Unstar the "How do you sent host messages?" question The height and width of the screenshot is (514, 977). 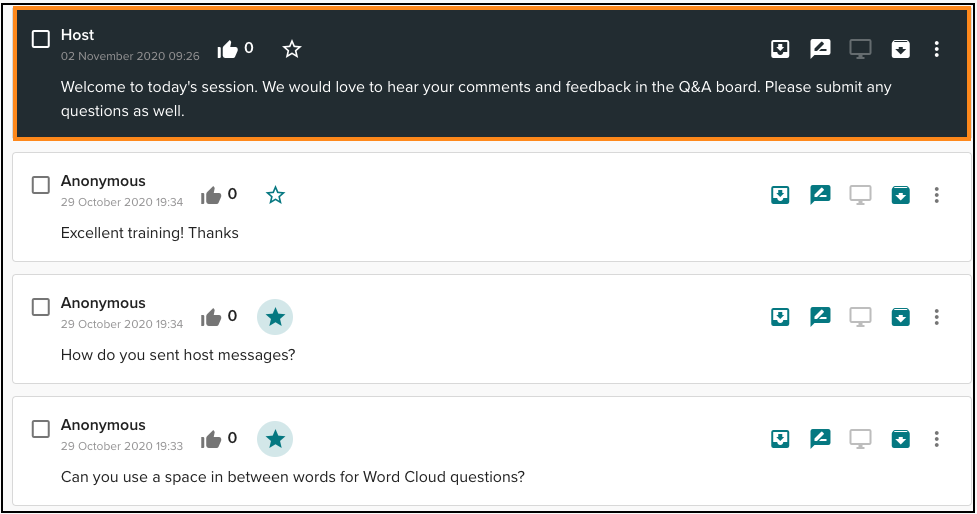(x=275, y=317)
